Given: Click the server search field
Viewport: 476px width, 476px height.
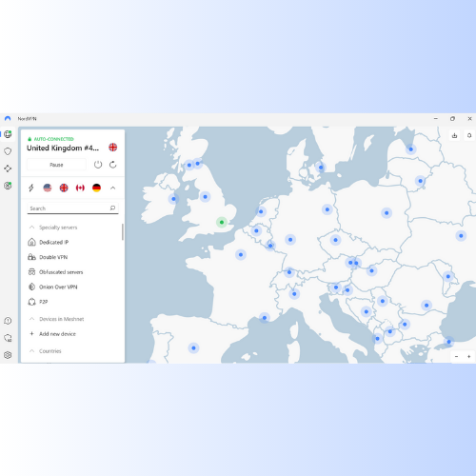Looking at the screenshot, I should tap(72, 208).
